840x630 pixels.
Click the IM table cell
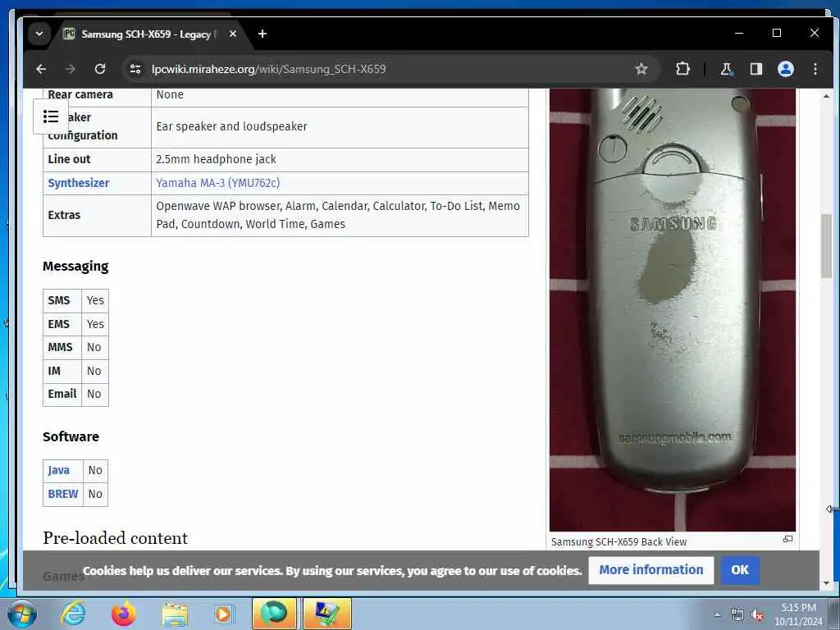[x=62, y=372]
